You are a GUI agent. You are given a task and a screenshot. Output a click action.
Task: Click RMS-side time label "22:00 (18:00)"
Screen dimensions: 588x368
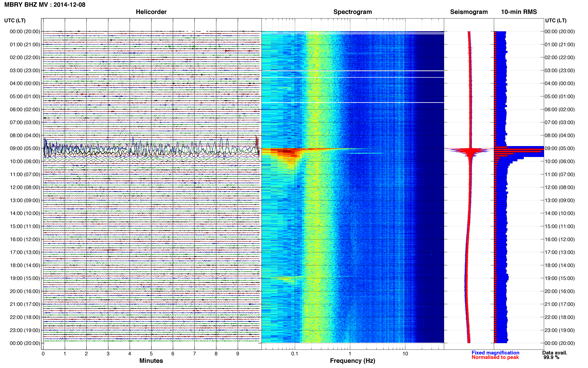[x=560, y=317]
